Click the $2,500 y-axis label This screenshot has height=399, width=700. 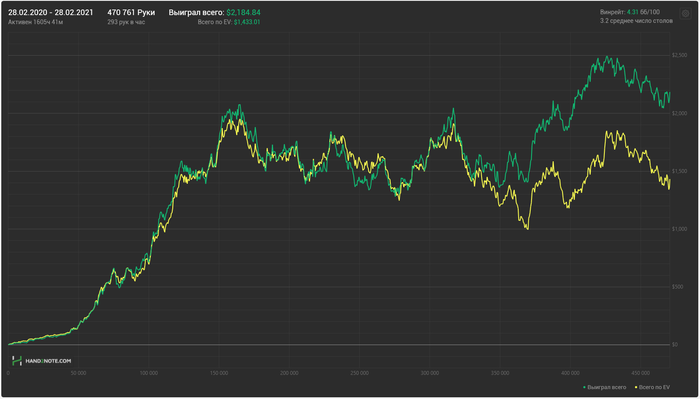[x=679, y=55]
